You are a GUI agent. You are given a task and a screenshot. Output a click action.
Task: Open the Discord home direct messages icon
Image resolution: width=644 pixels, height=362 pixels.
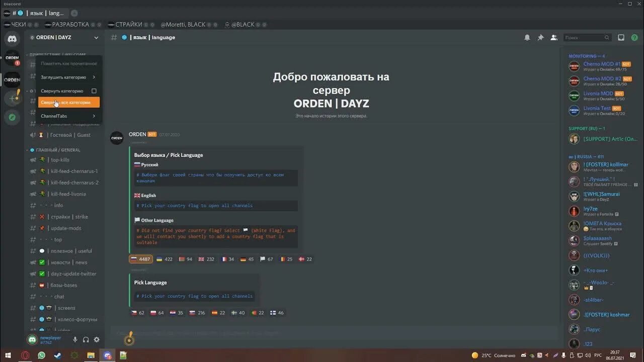click(12, 39)
